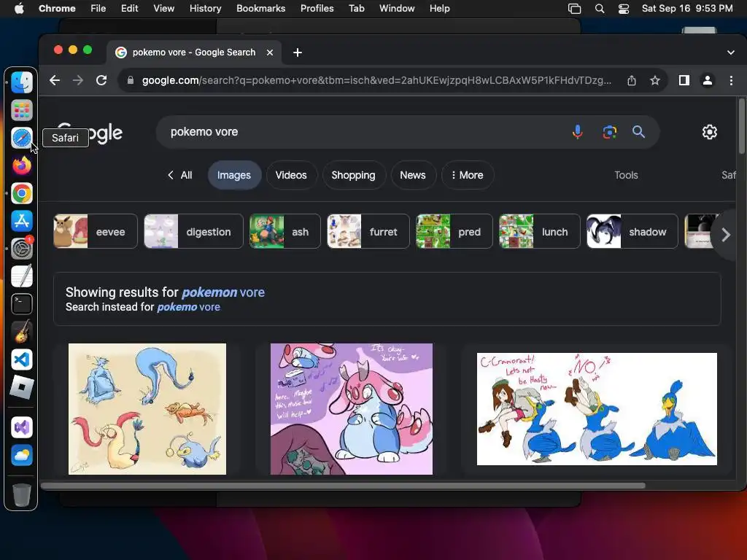747x560 pixels.
Task: Click the corrected "pokemon vore" link
Action: pos(223,292)
